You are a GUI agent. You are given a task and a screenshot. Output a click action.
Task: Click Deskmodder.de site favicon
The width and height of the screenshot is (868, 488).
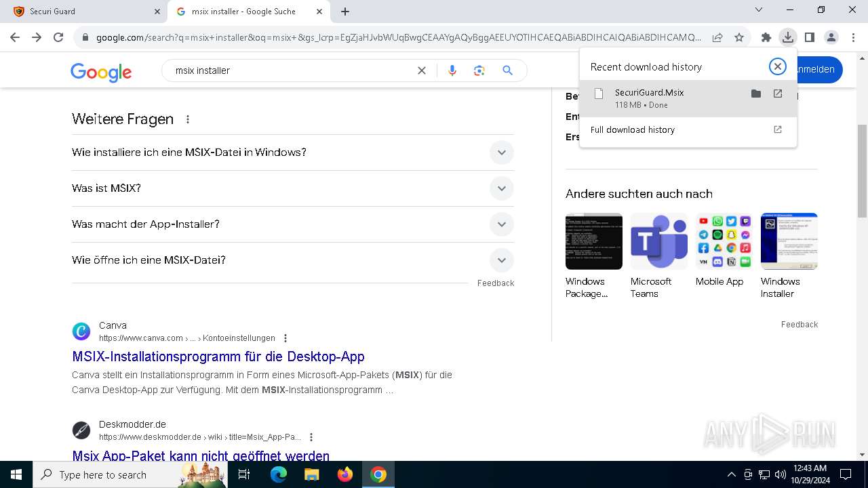[81, 430]
